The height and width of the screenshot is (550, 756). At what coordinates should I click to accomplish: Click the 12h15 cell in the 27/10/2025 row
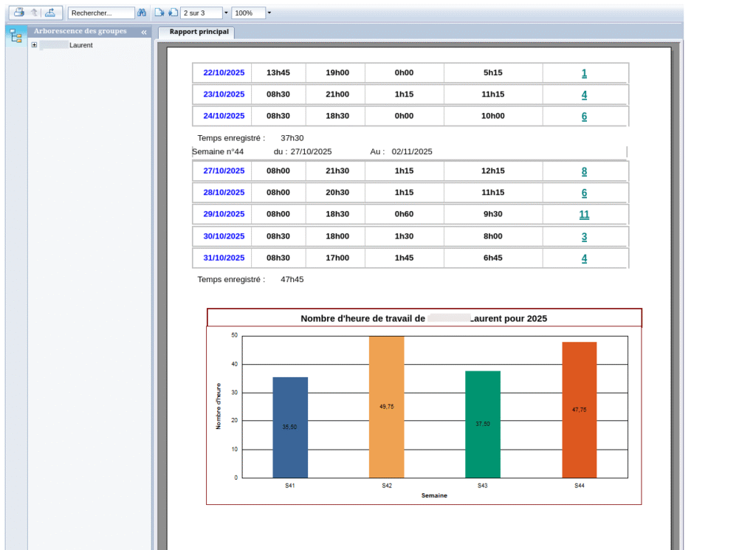[x=492, y=171]
